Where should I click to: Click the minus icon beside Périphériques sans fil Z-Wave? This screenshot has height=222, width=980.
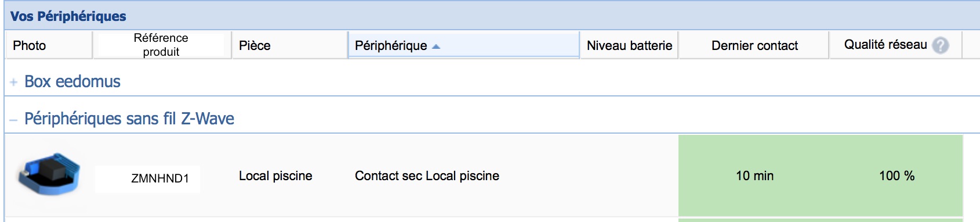point(13,120)
